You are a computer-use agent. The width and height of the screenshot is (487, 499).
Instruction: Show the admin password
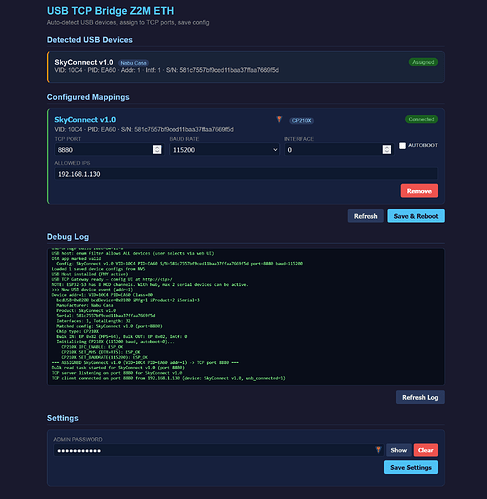pos(398,450)
